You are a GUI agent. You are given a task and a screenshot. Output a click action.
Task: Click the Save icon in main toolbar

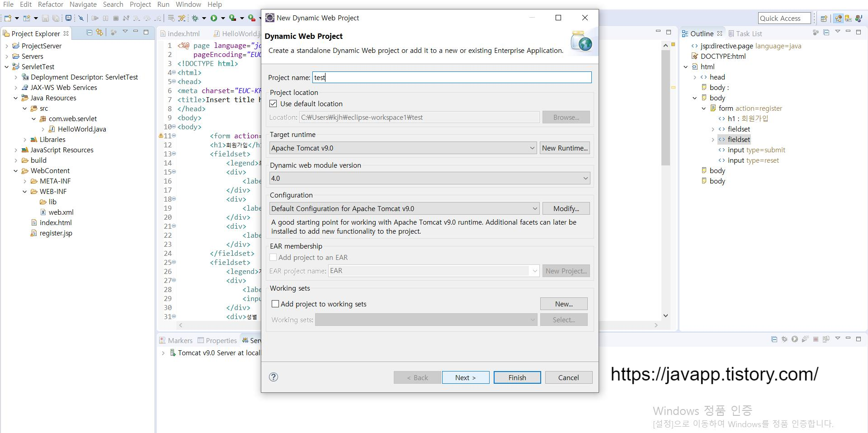(45, 18)
